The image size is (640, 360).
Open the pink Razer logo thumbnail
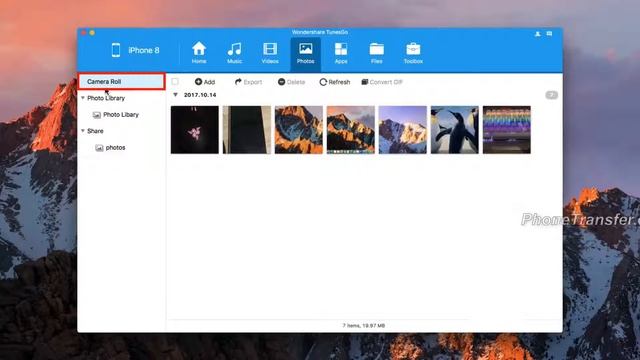point(195,130)
